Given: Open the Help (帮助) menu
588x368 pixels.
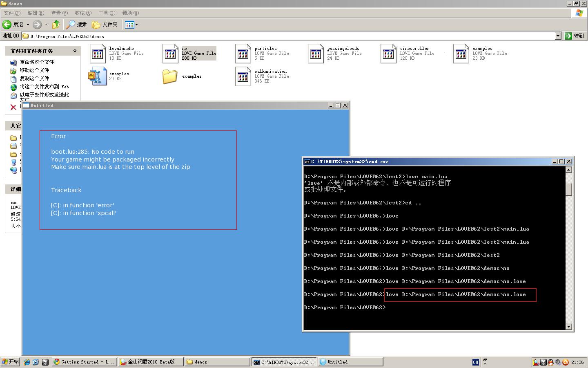Looking at the screenshot, I should (x=130, y=13).
